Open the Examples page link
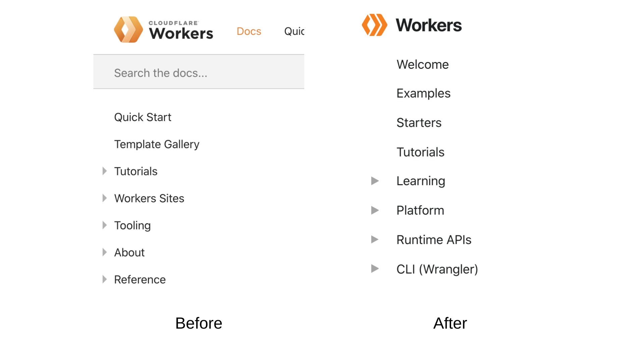The image size is (644, 338). pos(424,94)
